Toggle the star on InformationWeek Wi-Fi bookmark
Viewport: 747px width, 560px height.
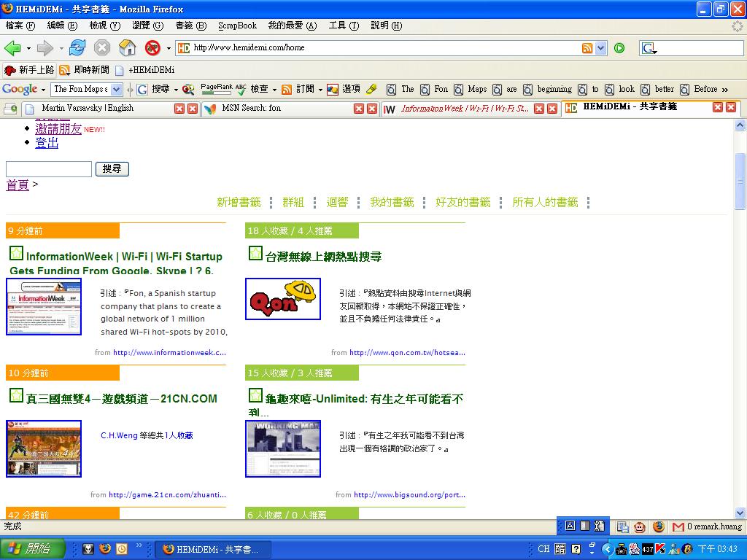coord(16,254)
